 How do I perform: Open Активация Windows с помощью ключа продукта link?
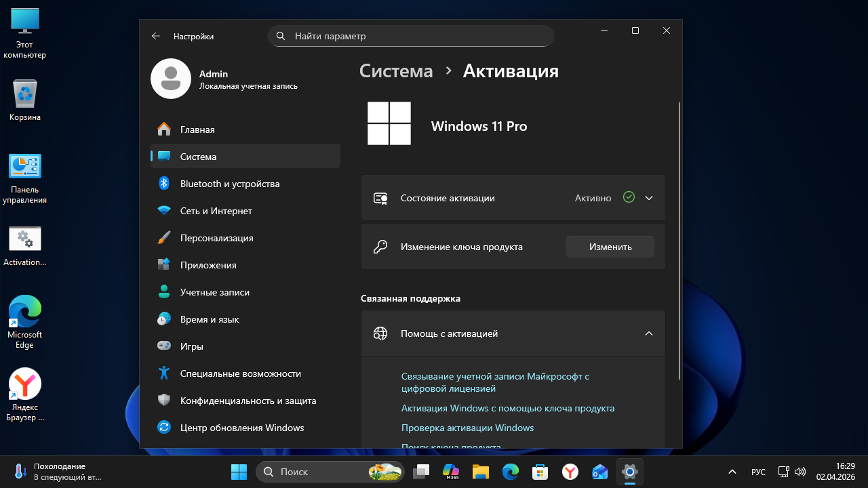[507, 408]
